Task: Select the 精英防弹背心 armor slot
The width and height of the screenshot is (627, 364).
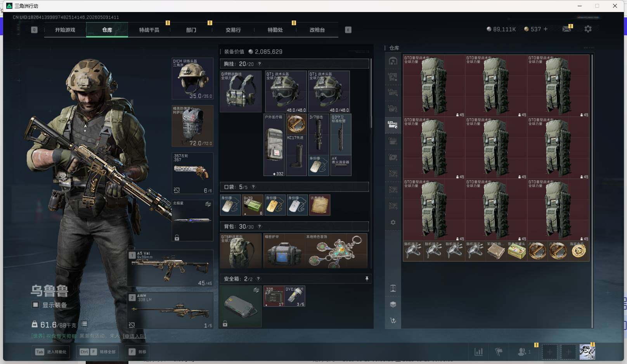Action: (x=192, y=126)
